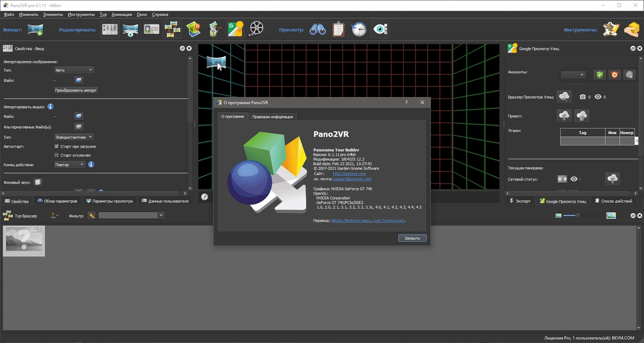Image resolution: width=644 pixels, height=343 pixels.
Task: Open the Справка menu
Action: click(160, 14)
